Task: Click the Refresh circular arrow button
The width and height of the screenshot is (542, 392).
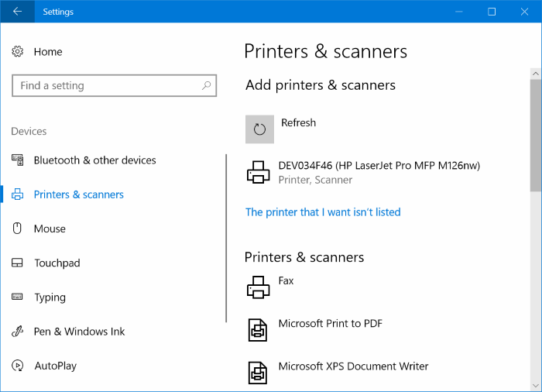Action: click(259, 129)
